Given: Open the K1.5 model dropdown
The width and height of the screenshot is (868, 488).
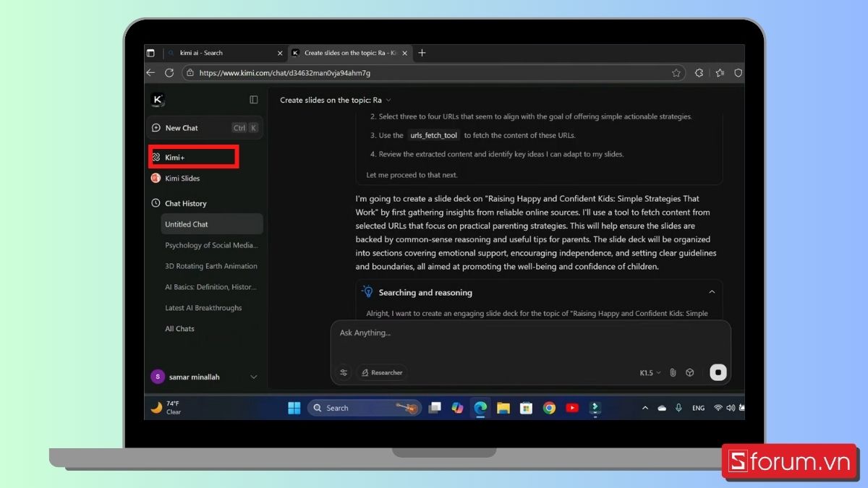Looking at the screenshot, I should click(x=650, y=373).
